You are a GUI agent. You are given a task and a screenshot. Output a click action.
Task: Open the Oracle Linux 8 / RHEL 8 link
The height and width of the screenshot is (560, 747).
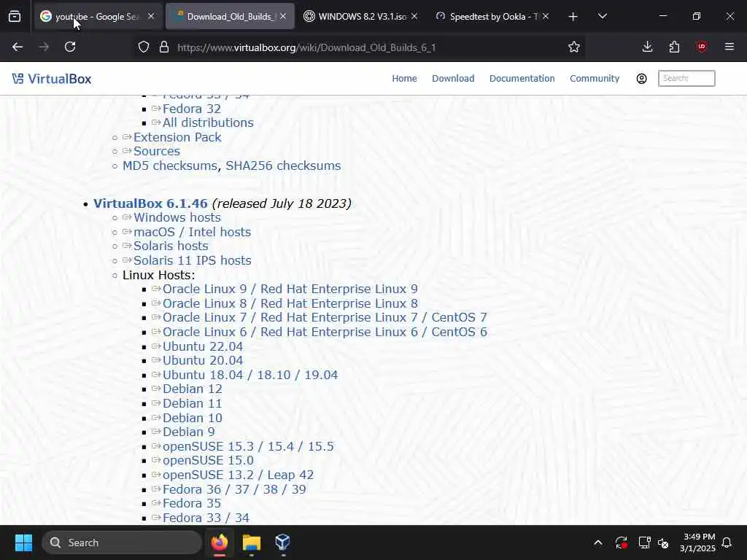tap(290, 303)
